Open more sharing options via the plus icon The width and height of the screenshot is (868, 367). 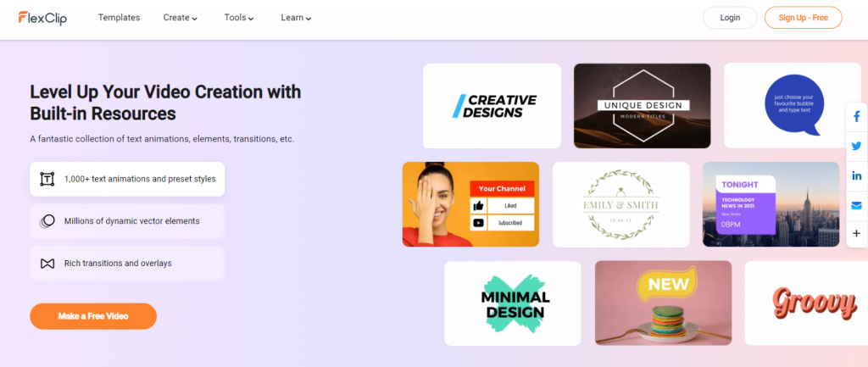(x=856, y=234)
